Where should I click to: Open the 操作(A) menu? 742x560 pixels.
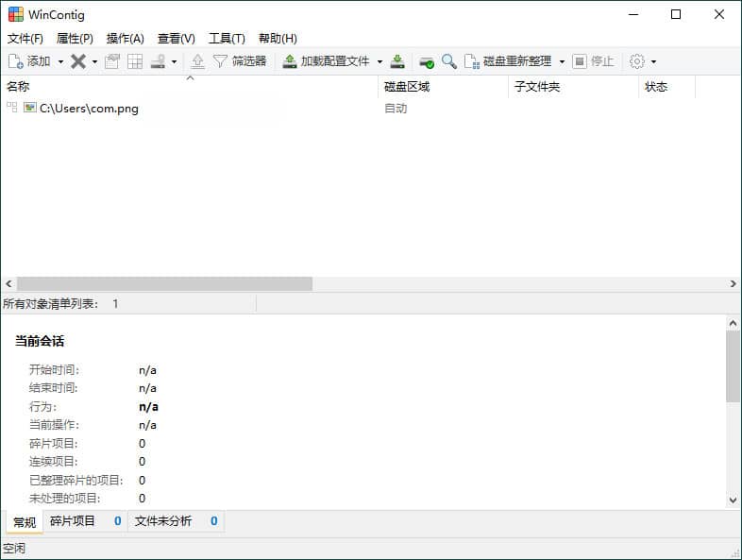click(x=125, y=39)
